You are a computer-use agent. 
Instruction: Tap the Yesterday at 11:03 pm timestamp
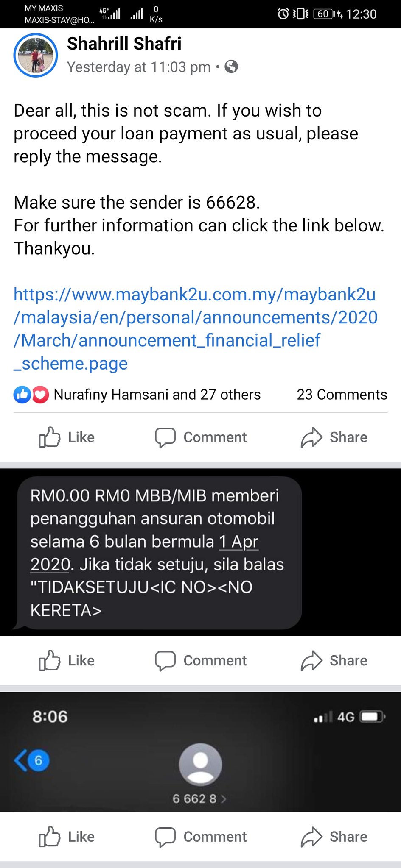139,67
